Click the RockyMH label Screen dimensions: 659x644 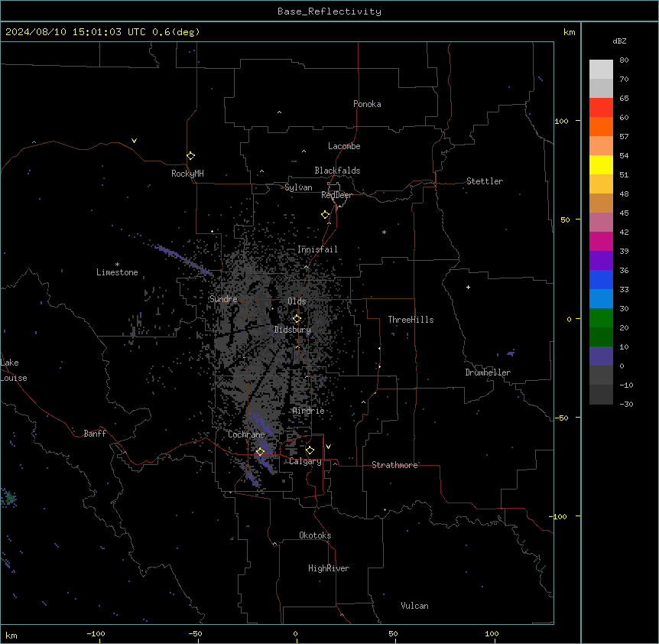tap(187, 174)
